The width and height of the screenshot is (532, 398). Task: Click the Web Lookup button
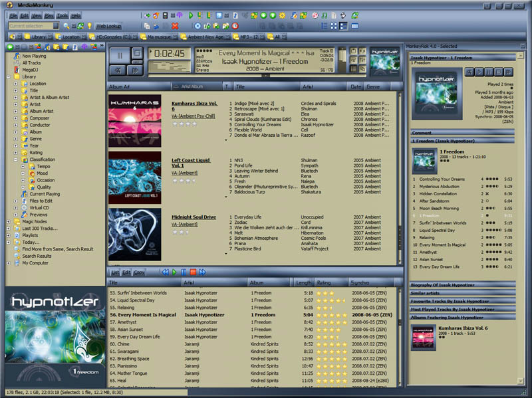point(108,26)
